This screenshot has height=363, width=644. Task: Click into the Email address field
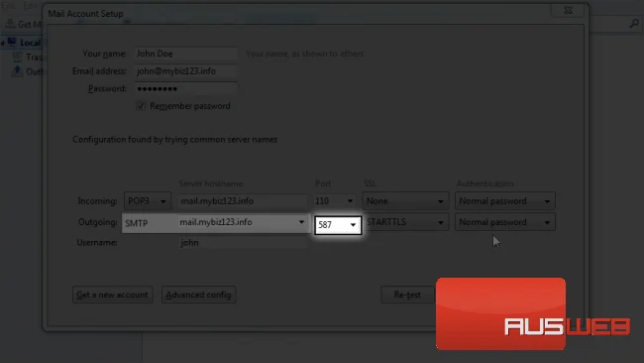click(186, 71)
